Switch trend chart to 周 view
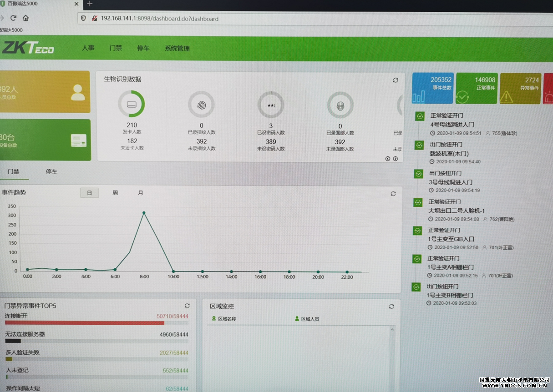Screen dimensions: 553x392 click(115, 193)
